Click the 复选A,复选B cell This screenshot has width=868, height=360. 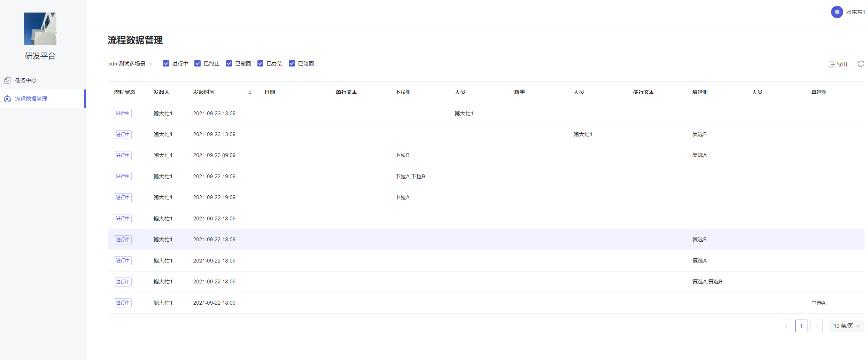coord(707,282)
